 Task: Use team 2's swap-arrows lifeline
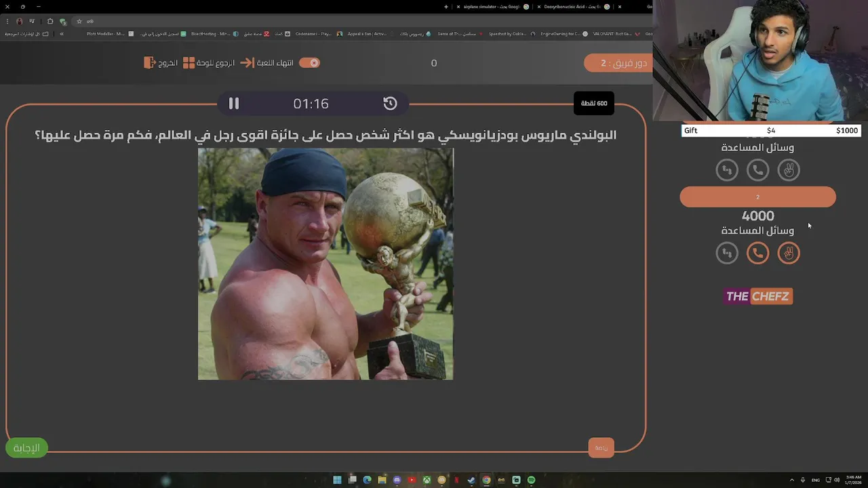click(727, 253)
